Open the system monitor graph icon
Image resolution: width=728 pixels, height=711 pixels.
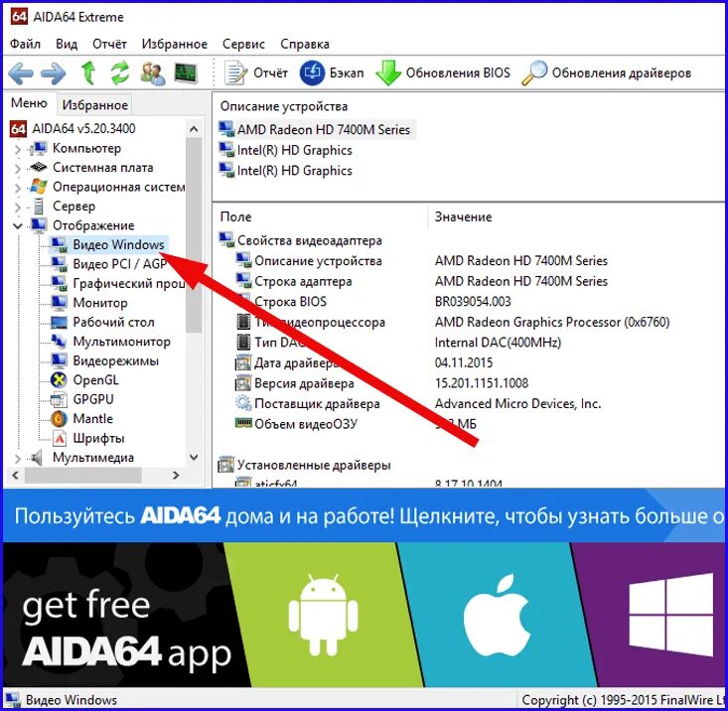coord(186,73)
